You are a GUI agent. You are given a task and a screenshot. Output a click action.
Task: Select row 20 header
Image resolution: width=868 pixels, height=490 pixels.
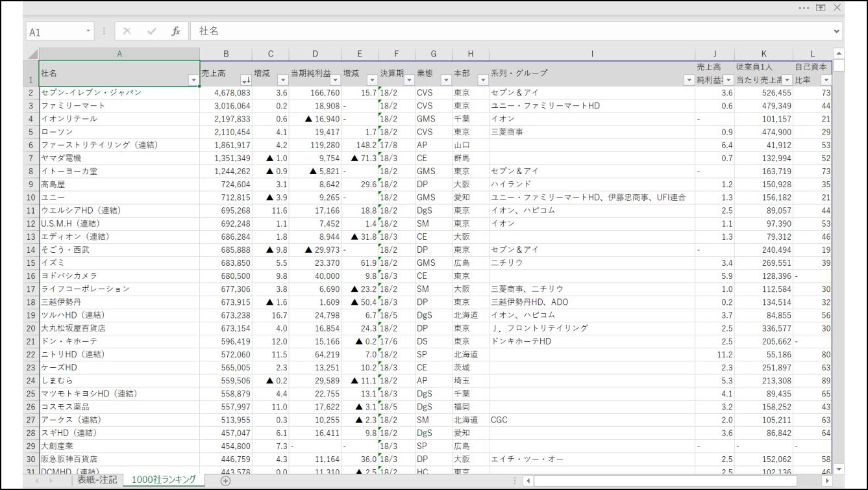(x=31, y=328)
